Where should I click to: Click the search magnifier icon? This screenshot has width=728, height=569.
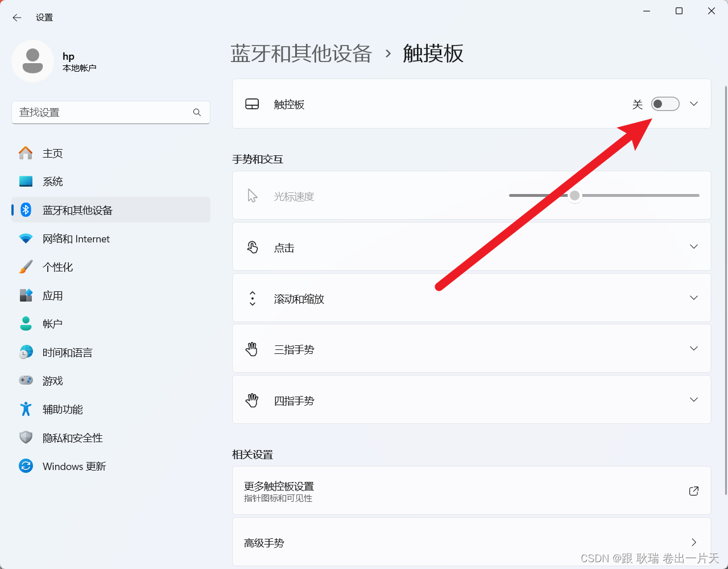[197, 112]
